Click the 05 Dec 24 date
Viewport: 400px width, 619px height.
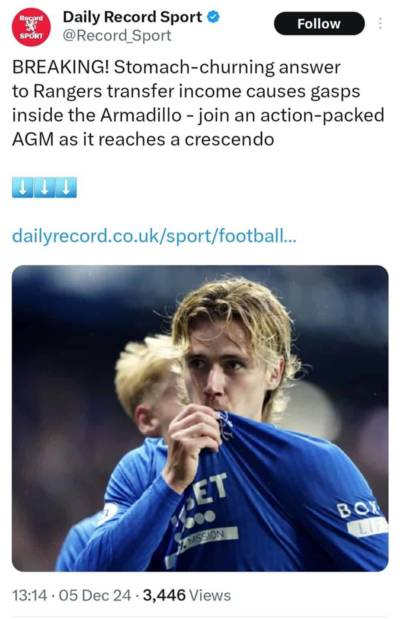pos(95,595)
